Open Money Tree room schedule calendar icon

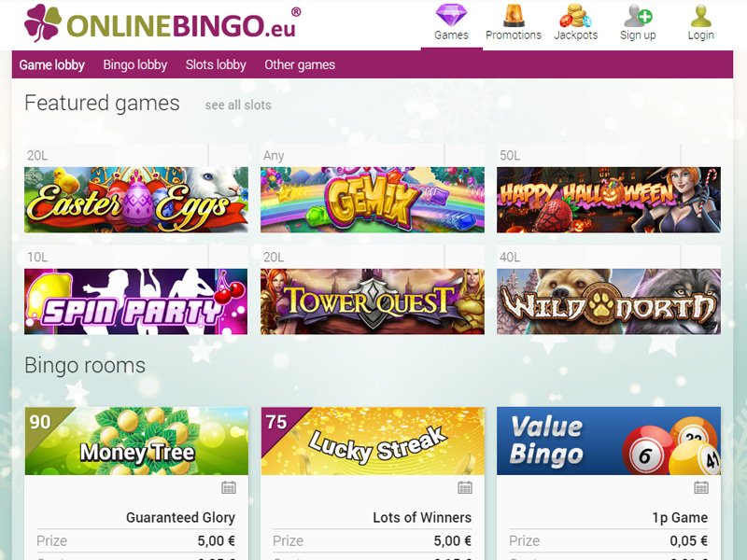(x=229, y=487)
